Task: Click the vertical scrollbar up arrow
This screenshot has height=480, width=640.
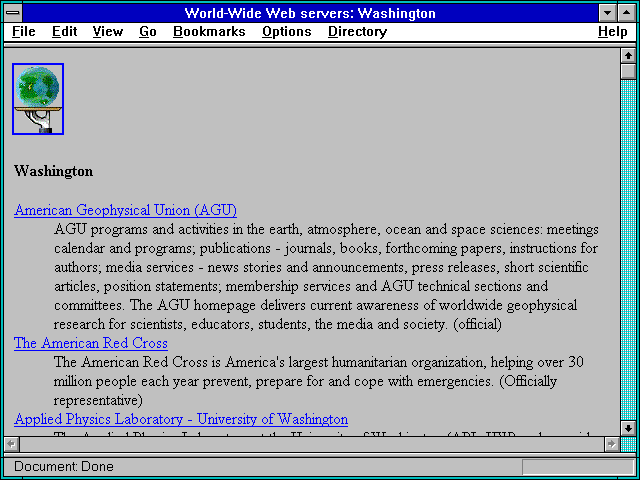Action: [628, 56]
